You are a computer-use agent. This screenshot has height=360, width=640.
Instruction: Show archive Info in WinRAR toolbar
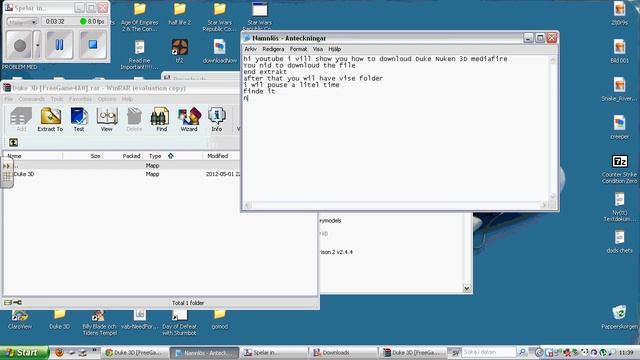[x=216, y=119]
